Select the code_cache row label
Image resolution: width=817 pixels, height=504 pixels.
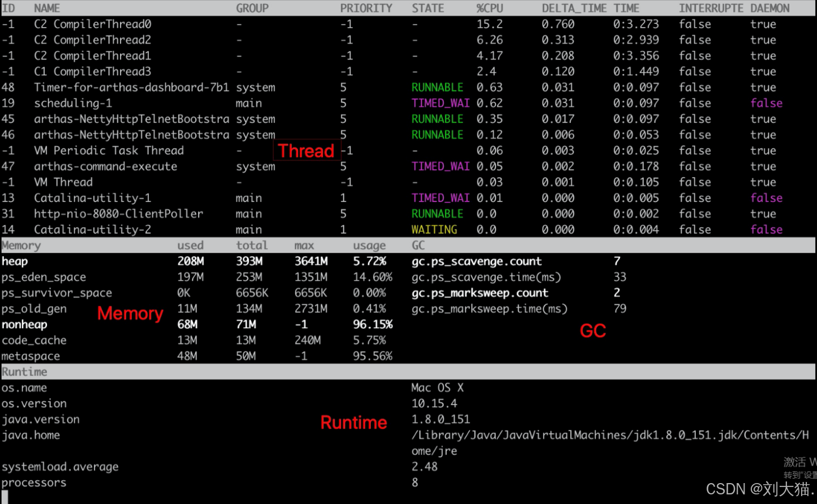click(34, 341)
